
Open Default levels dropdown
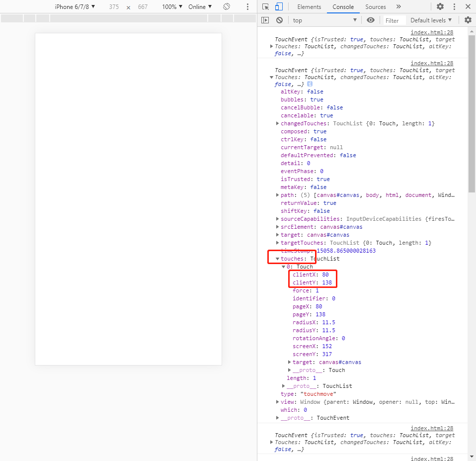[x=431, y=20]
